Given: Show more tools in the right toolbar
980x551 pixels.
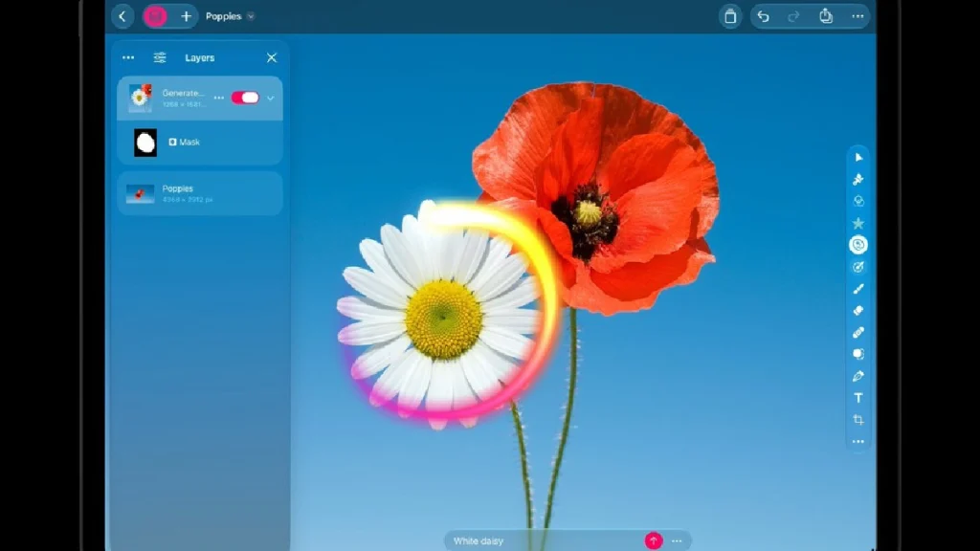Looking at the screenshot, I should point(858,442).
